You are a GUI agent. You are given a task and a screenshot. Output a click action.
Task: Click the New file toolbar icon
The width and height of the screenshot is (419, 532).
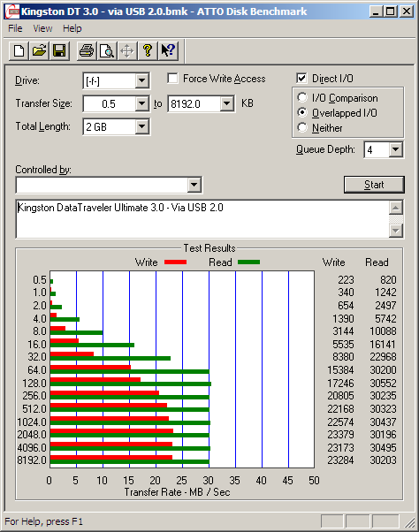pos(19,51)
